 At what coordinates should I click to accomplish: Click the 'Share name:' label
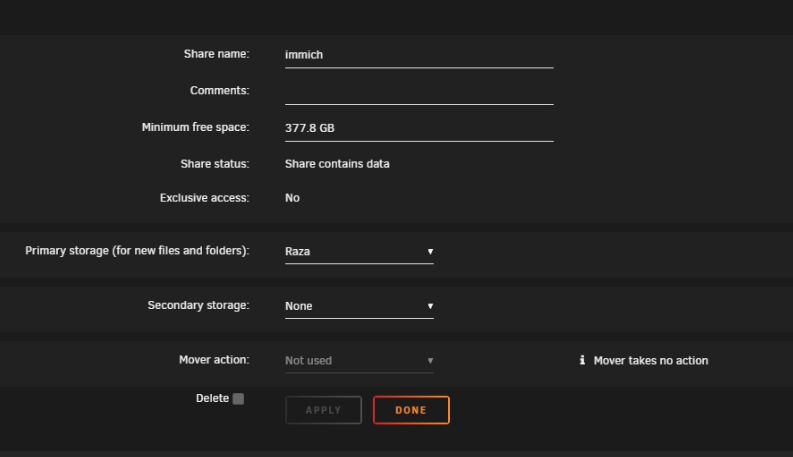[x=216, y=54]
